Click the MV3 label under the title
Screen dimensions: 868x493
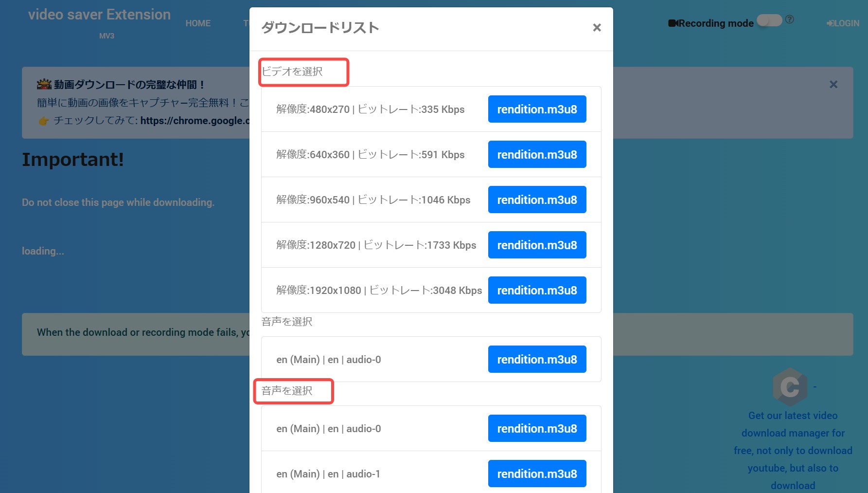pos(106,36)
